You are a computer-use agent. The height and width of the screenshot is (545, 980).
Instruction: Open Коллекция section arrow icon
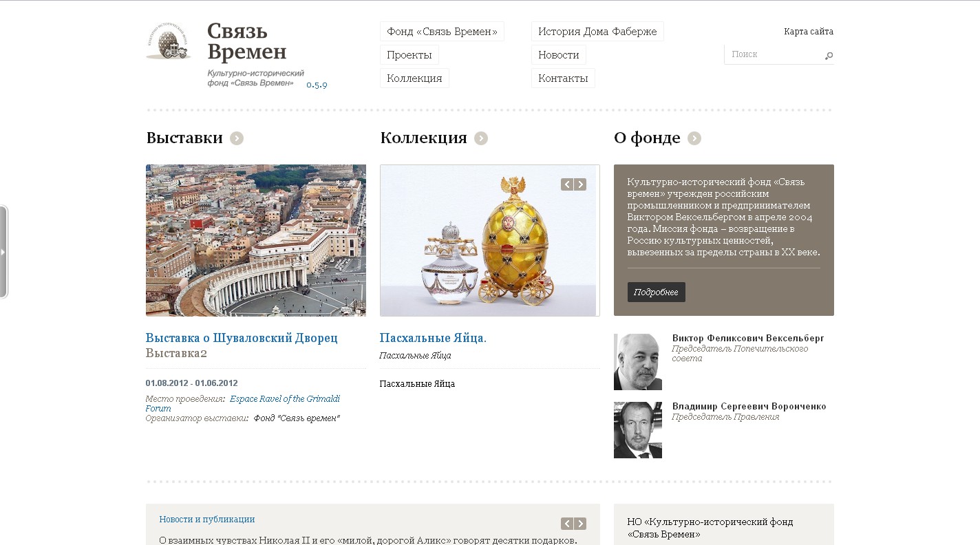tap(481, 138)
